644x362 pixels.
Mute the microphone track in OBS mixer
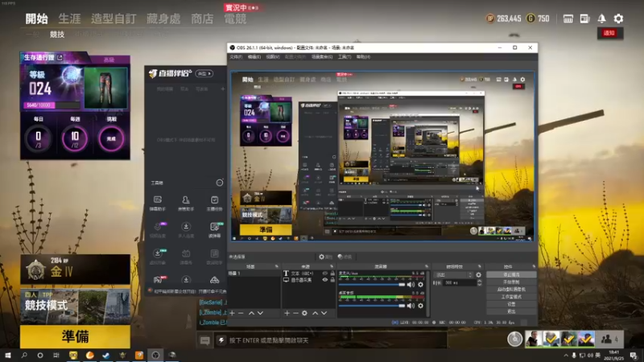[411, 285]
